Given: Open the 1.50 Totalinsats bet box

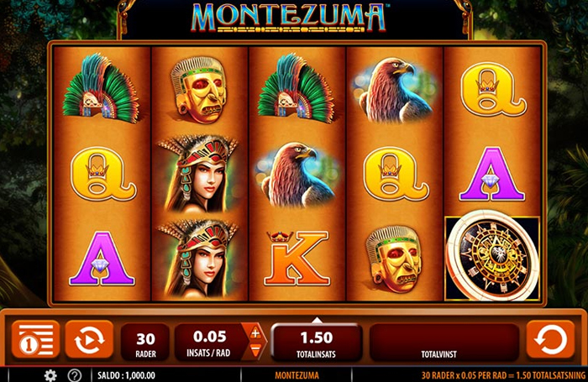Looking at the screenshot, I should [316, 343].
